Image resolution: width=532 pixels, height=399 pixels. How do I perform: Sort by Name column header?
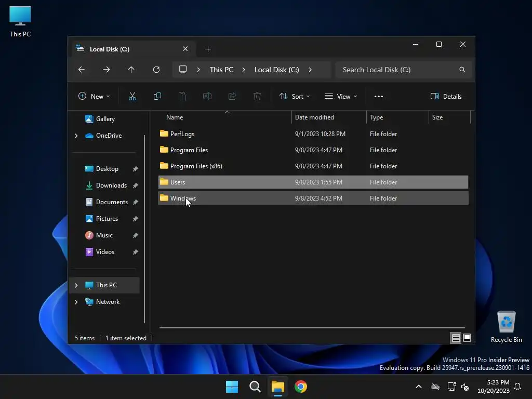tap(224, 117)
